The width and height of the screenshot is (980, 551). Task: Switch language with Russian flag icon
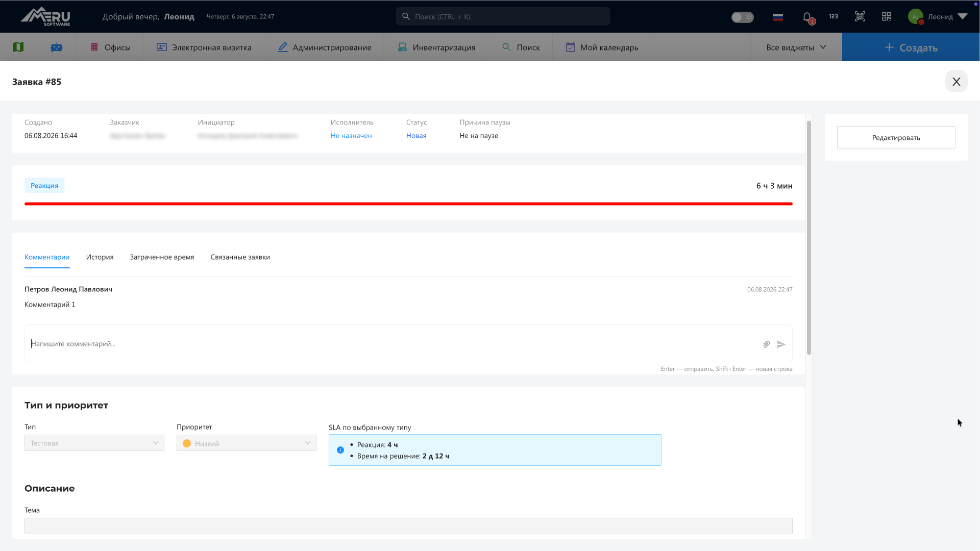point(778,17)
